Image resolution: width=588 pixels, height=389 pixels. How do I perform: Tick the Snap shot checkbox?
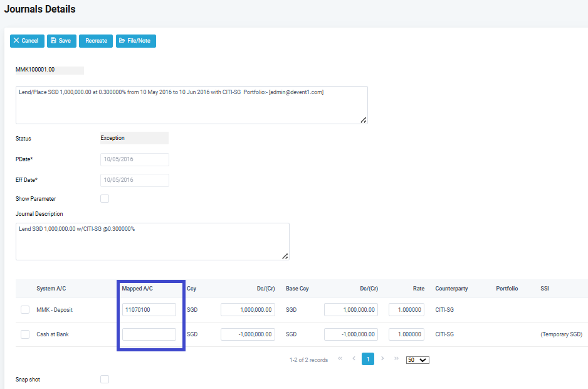105,380
